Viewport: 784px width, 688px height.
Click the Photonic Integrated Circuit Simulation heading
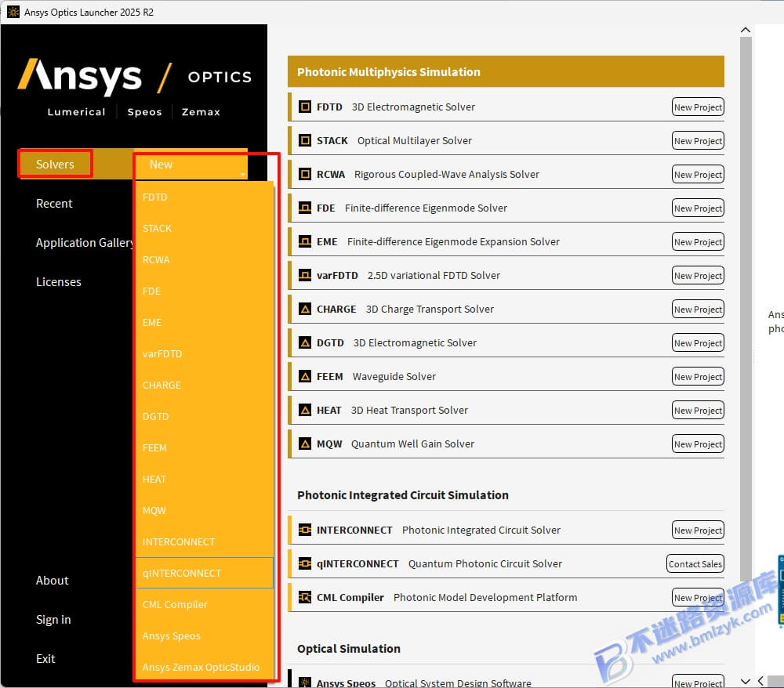(402, 495)
